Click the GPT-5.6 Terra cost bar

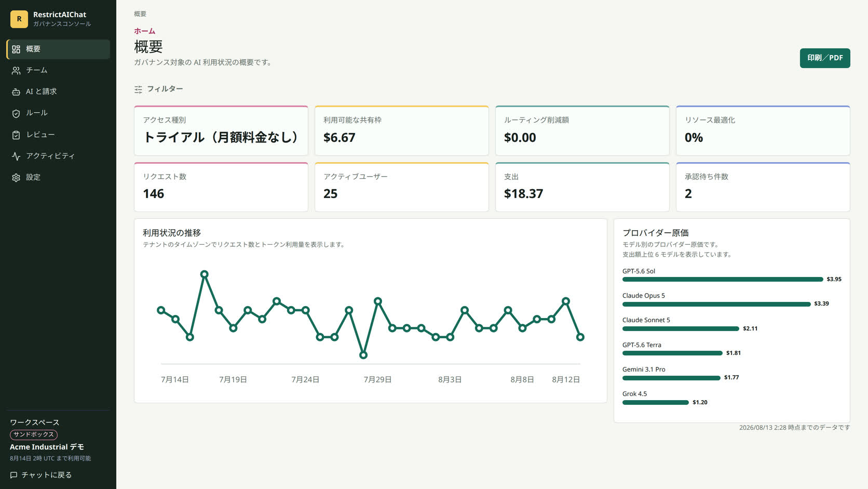(672, 353)
